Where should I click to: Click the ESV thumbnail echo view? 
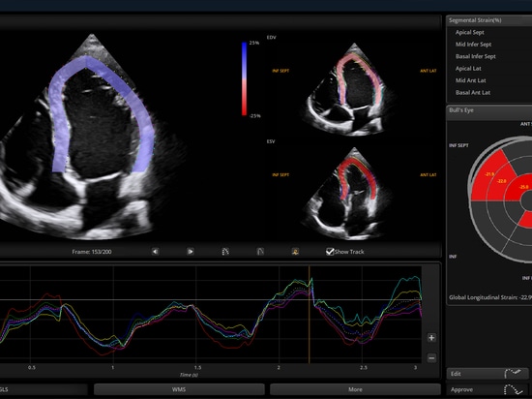click(x=350, y=194)
